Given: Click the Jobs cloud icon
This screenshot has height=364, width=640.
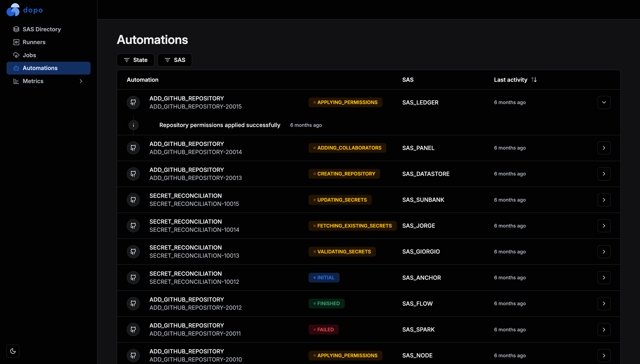Looking at the screenshot, I should pyautogui.click(x=16, y=55).
